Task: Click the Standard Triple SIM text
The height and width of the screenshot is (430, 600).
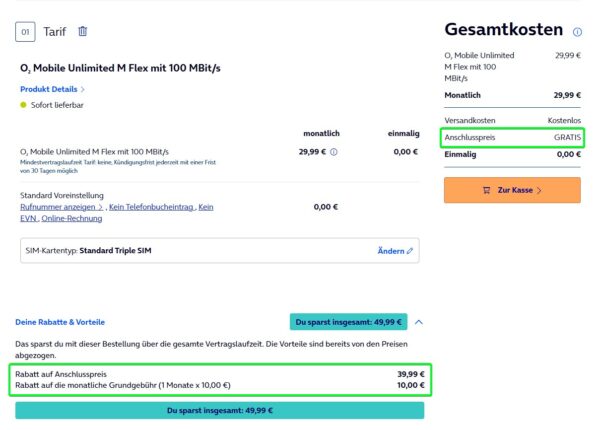Action: click(115, 251)
